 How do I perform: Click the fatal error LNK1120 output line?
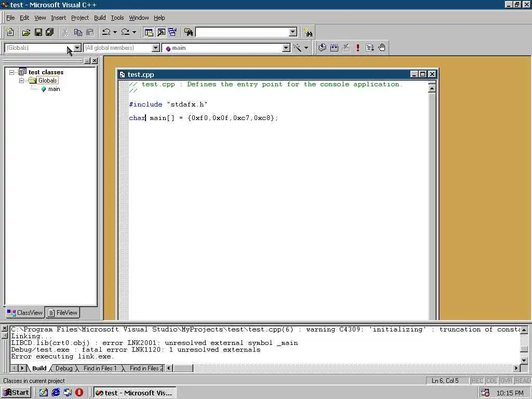(x=136, y=350)
